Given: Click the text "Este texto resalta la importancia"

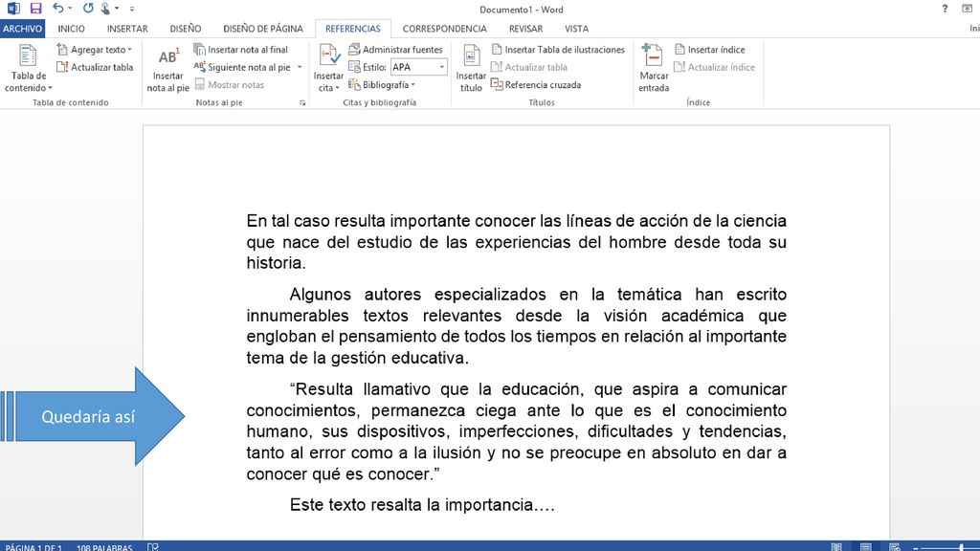Looking at the screenshot, I should tap(412, 505).
